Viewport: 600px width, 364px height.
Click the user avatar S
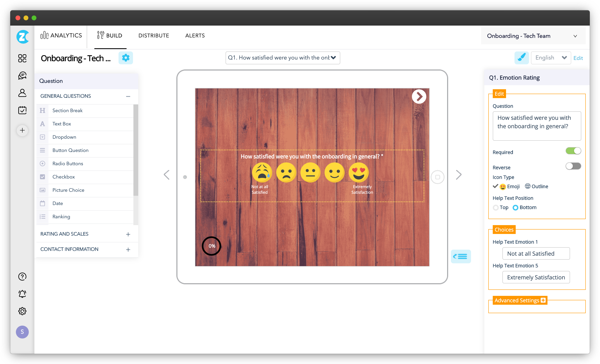[x=22, y=332]
